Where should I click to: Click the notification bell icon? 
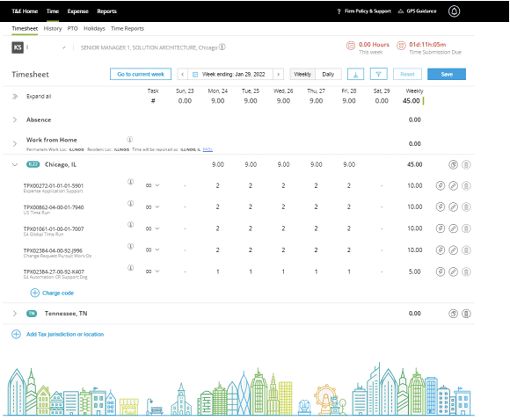(x=454, y=11)
